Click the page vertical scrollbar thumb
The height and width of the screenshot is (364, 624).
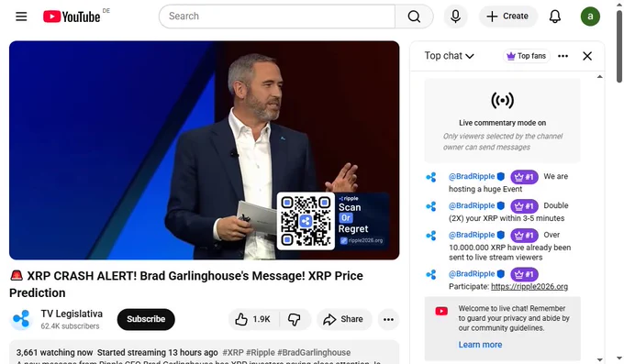(x=619, y=47)
